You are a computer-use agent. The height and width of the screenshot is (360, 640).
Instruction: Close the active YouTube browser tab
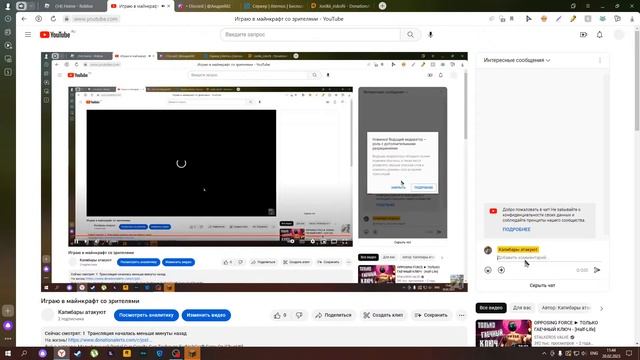tap(169, 6)
